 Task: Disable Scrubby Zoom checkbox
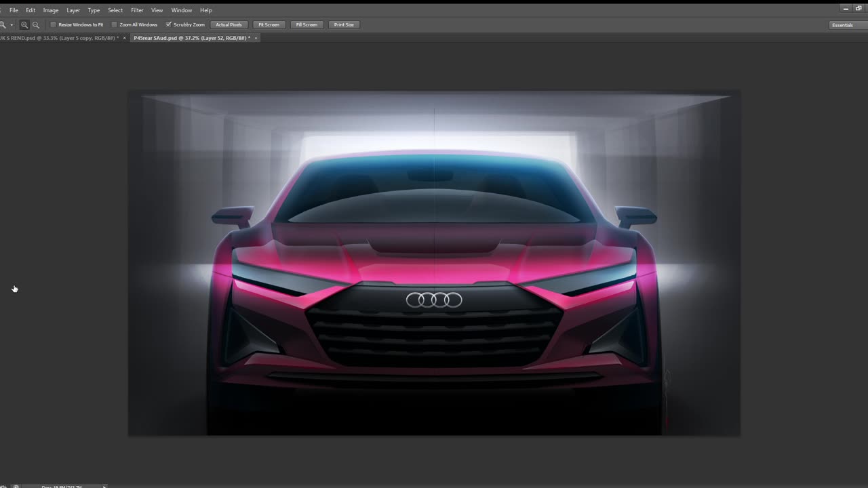(169, 24)
